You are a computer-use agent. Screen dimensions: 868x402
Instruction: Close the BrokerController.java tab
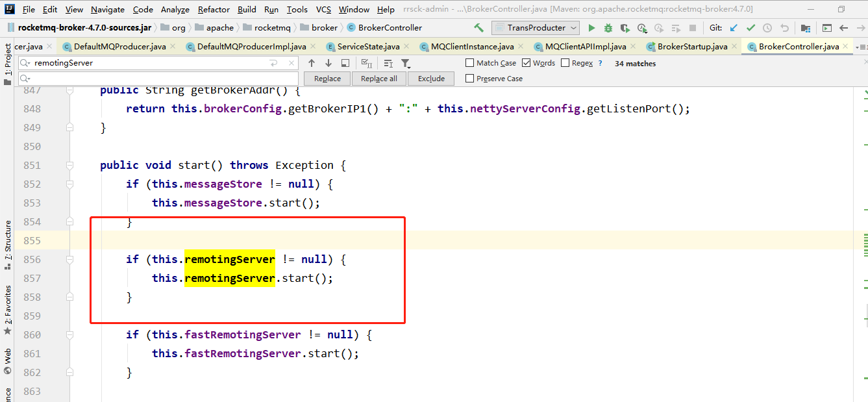845,47
